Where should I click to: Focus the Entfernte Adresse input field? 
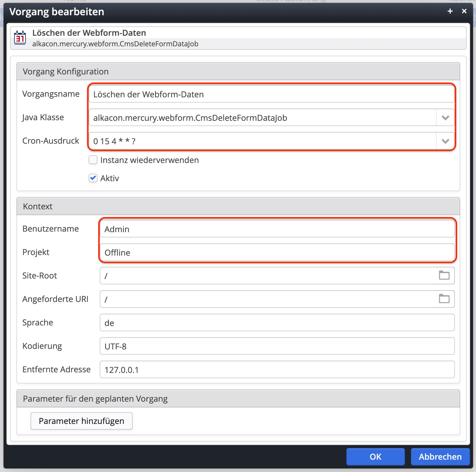coord(277,370)
